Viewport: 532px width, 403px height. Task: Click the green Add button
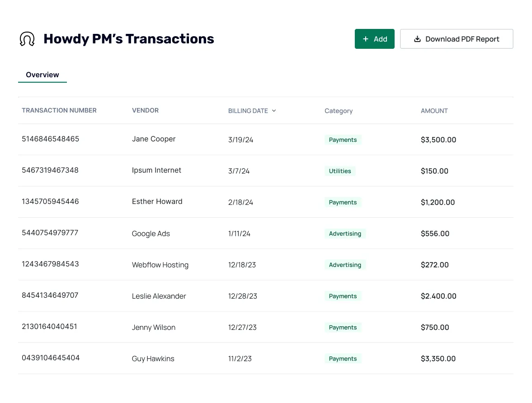[375, 39]
